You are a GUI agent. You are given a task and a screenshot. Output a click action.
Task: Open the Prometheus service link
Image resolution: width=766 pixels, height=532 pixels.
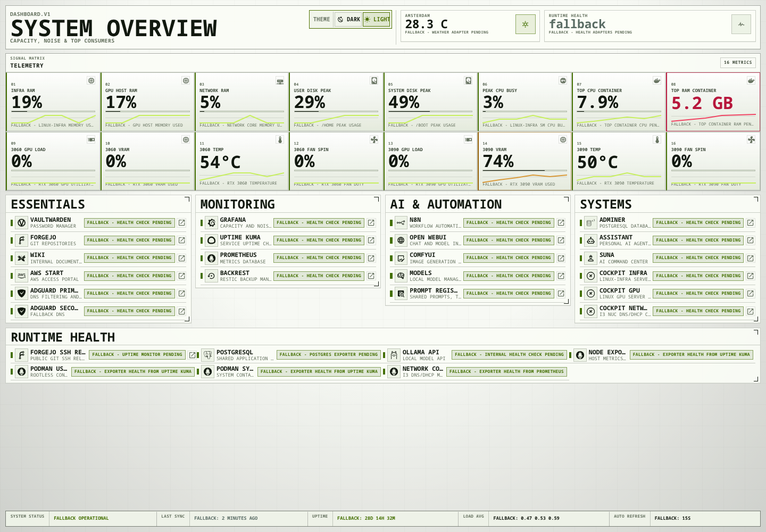(x=371, y=258)
